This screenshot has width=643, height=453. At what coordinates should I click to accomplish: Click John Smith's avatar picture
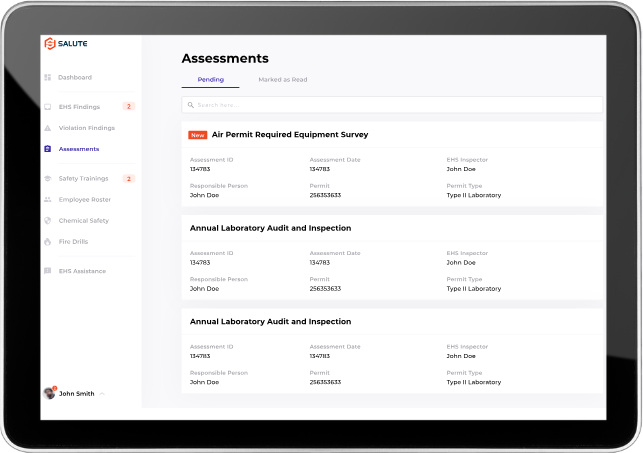pyautogui.click(x=49, y=393)
